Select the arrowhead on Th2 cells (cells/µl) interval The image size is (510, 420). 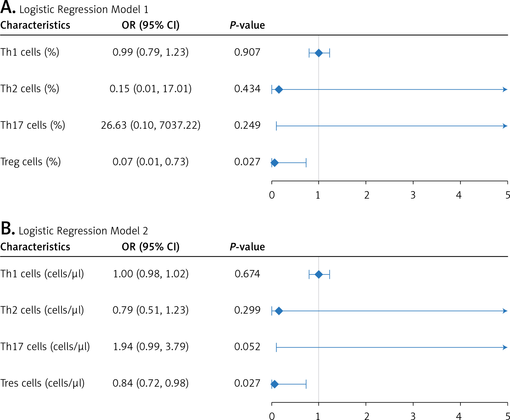tap(505, 311)
